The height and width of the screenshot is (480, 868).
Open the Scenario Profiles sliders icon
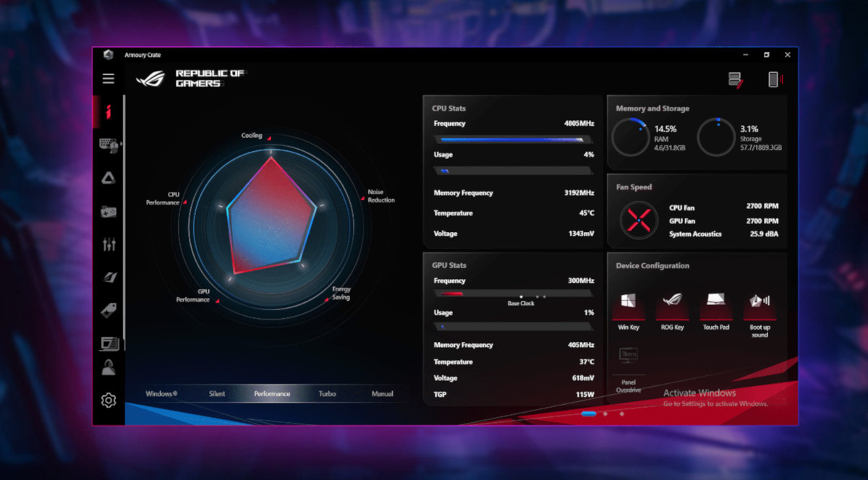(109, 244)
